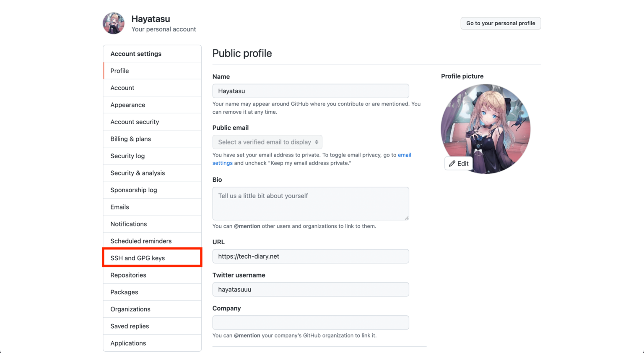This screenshot has width=644, height=353.
Task: Open Organizations settings
Action: [130, 309]
